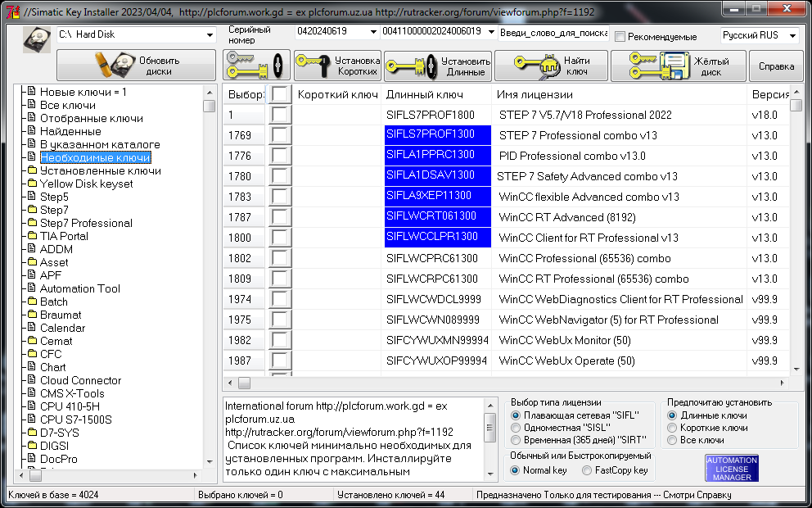
Task: Open serial number 0420240619 dropdown
Action: tap(373, 32)
